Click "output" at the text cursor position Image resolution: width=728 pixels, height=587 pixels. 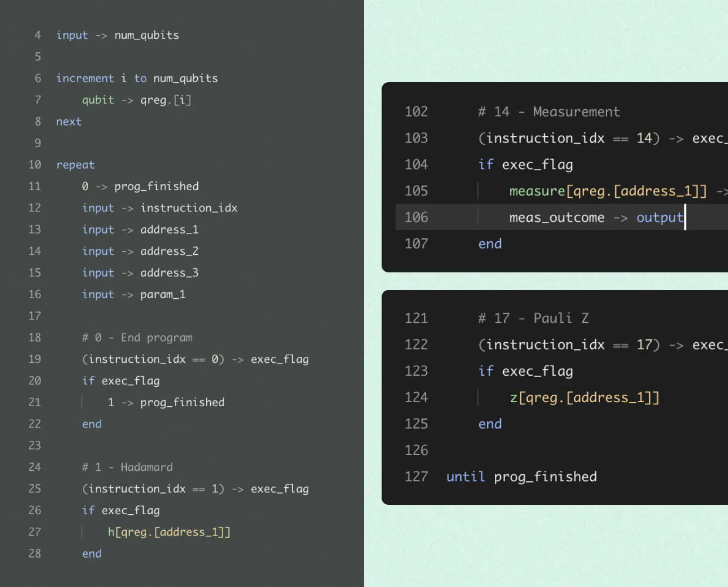click(659, 217)
